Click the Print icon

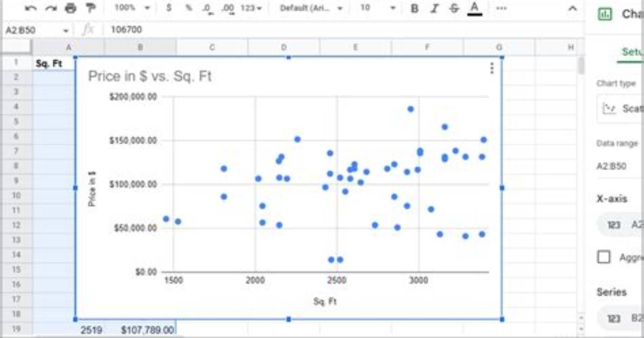point(71,8)
